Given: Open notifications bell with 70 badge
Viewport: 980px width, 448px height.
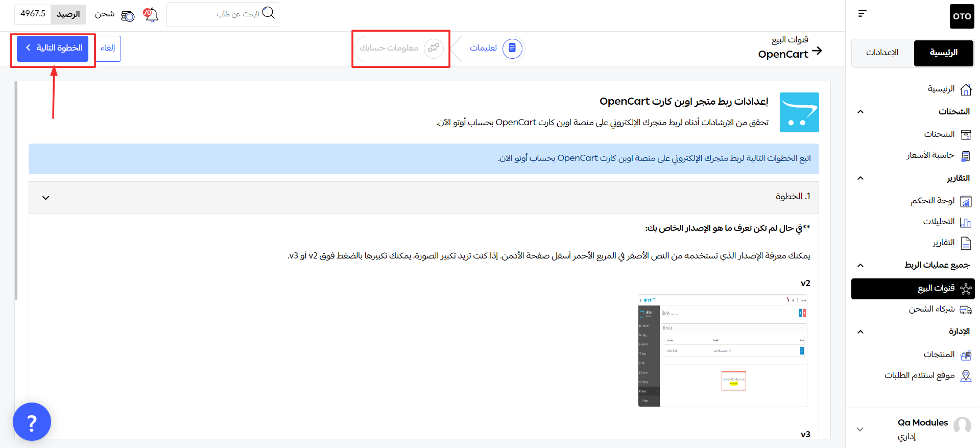Looking at the screenshot, I should point(151,15).
